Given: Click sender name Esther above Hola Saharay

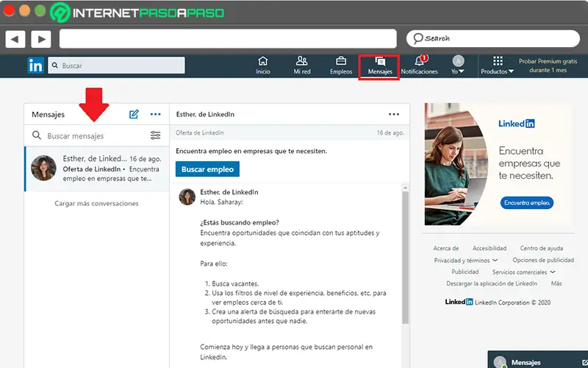Looking at the screenshot, I should (x=229, y=192).
